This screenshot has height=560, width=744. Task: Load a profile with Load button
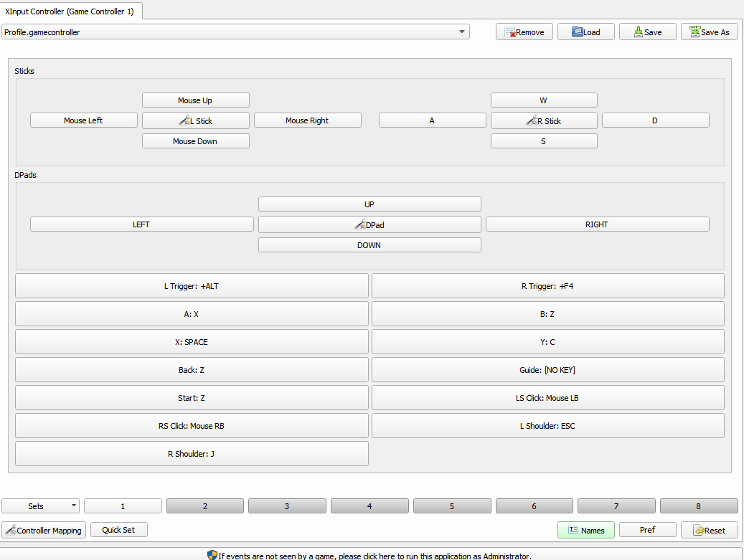pyautogui.click(x=585, y=32)
